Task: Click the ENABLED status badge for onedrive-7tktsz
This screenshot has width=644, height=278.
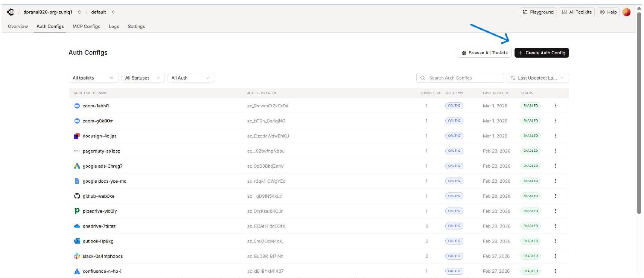Action: coord(531,226)
